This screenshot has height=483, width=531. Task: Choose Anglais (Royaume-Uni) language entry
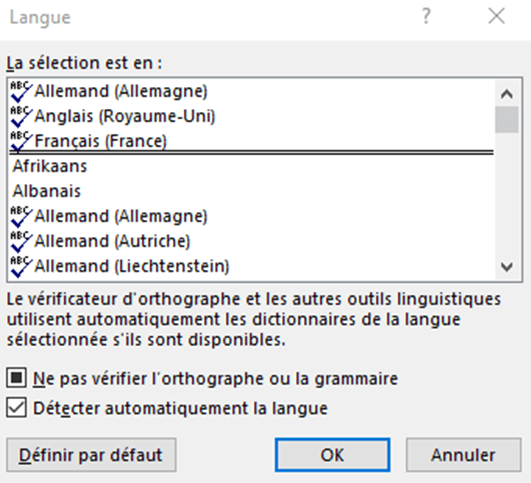click(x=251, y=116)
